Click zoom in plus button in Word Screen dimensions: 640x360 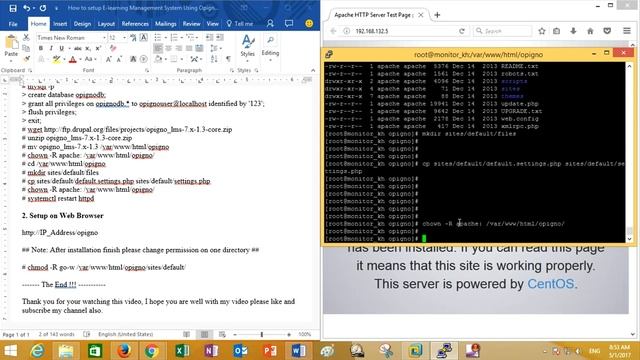pyautogui.click(x=289, y=335)
